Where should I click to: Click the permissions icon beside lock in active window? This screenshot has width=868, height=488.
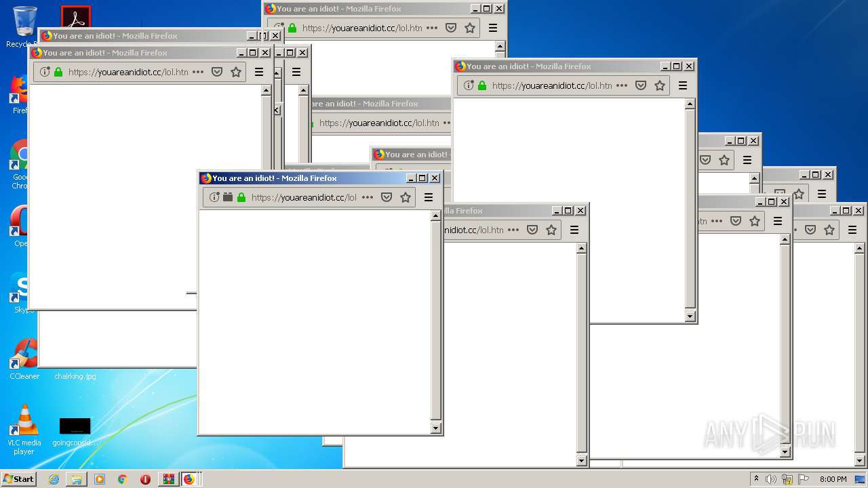(228, 197)
